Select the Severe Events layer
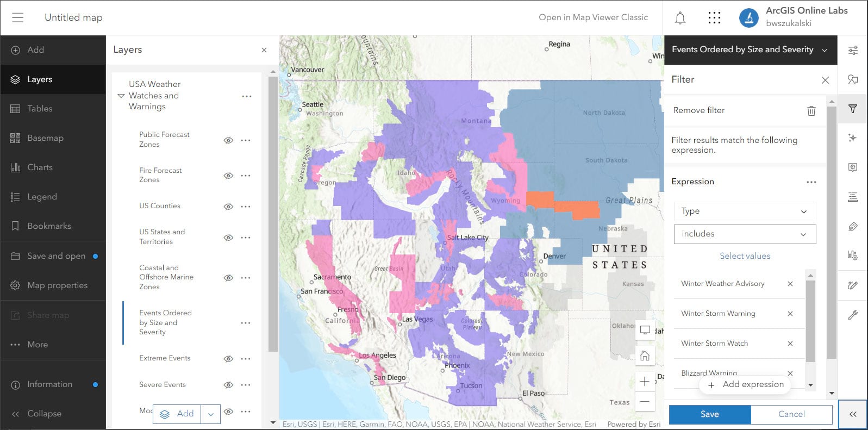 click(x=163, y=385)
